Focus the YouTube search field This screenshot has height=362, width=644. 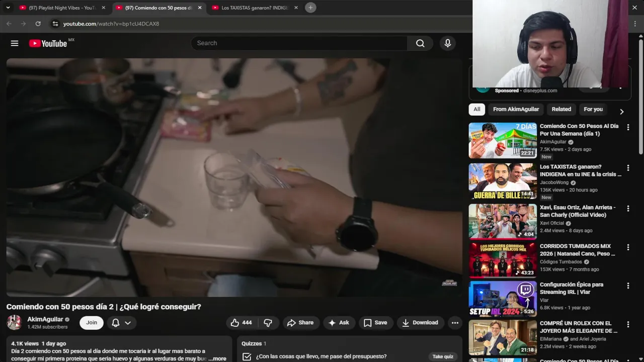299,43
